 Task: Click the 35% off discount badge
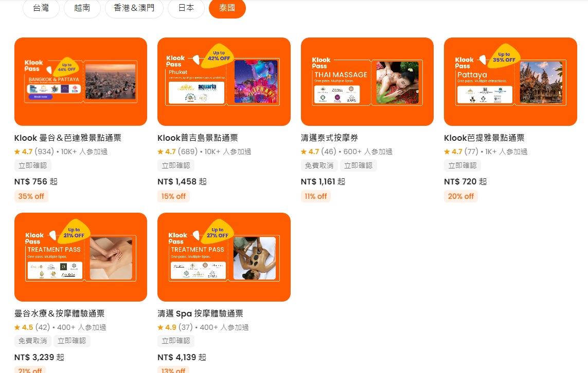(31, 196)
